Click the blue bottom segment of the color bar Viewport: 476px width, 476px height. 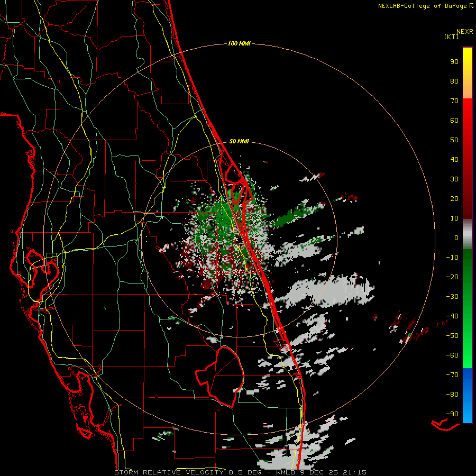467,396
